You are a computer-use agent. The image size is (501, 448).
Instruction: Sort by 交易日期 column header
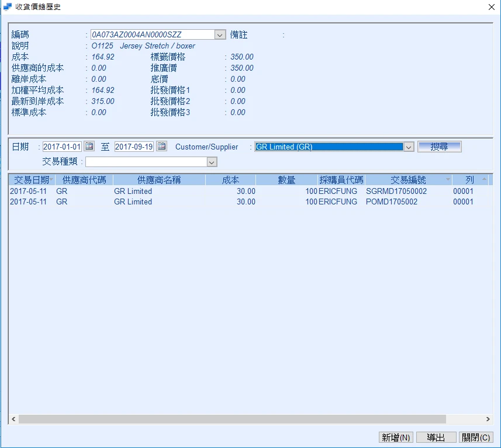coord(32,180)
